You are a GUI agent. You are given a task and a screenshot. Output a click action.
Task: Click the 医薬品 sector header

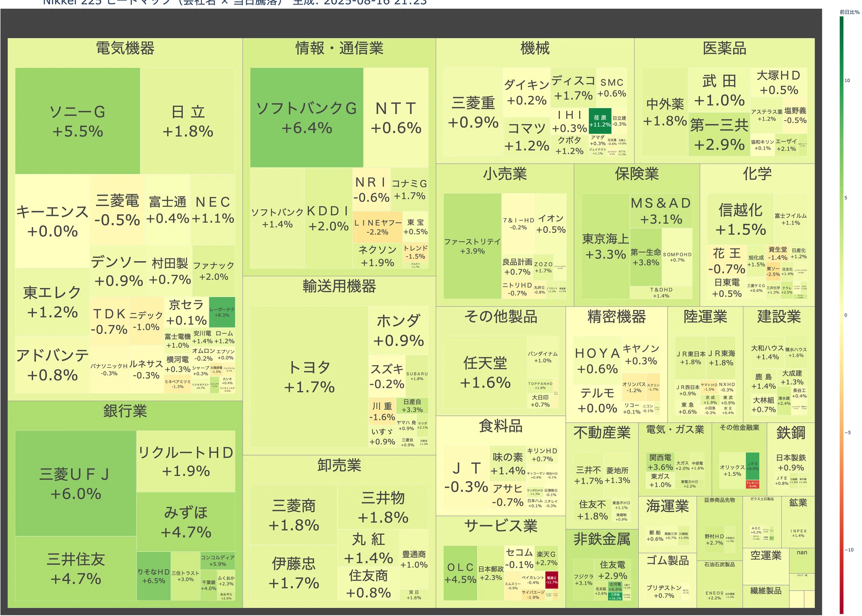click(725, 48)
